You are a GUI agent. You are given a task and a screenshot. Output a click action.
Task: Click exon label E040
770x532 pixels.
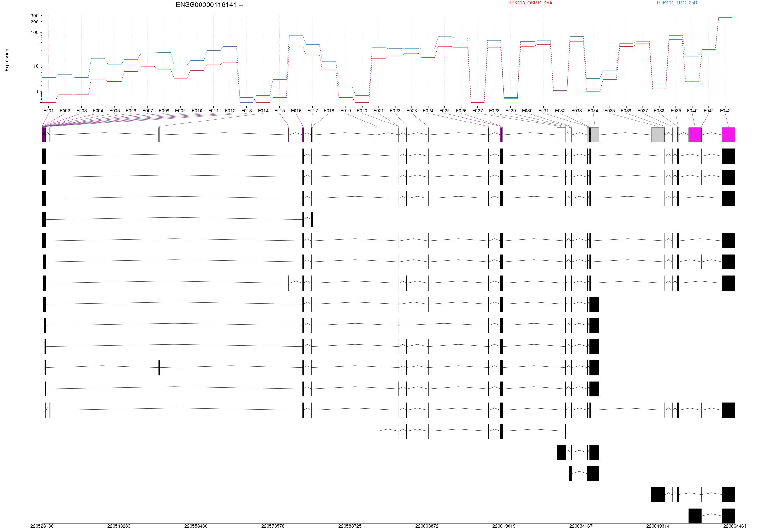point(692,111)
